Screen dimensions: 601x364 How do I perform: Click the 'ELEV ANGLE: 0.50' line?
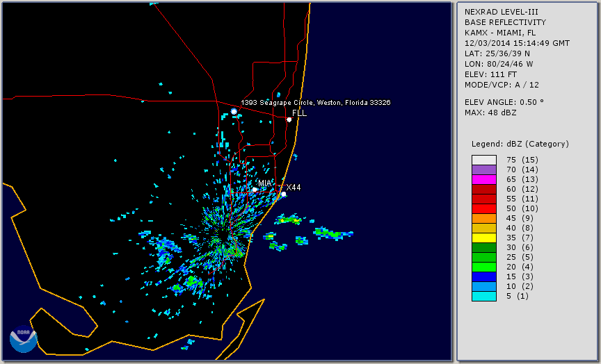coord(504,102)
